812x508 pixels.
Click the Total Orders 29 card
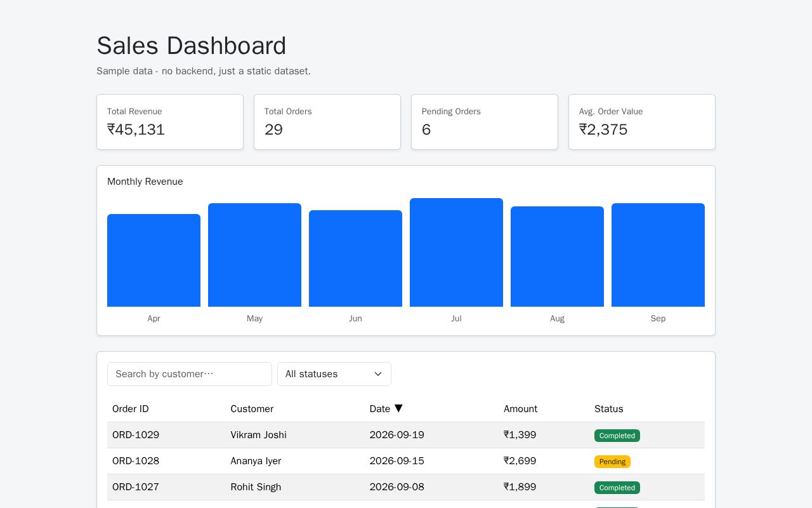(x=327, y=122)
